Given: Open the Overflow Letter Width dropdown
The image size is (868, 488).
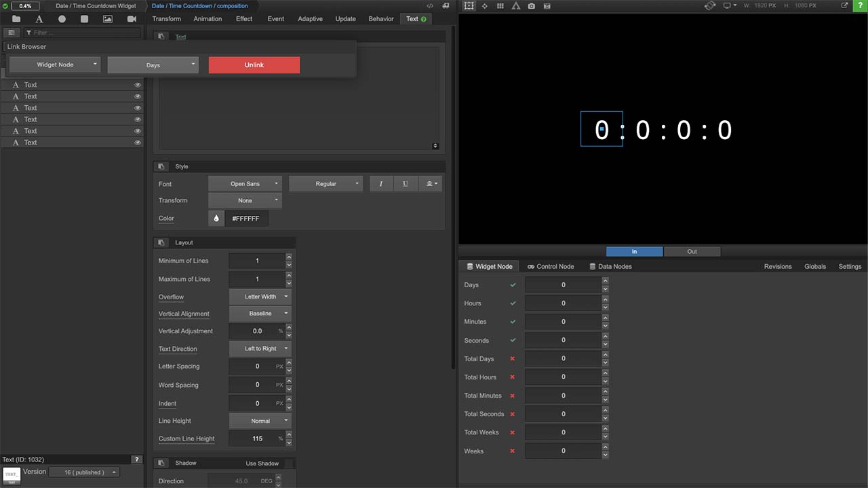Looking at the screenshot, I should pyautogui.click(x=260, y=297).
